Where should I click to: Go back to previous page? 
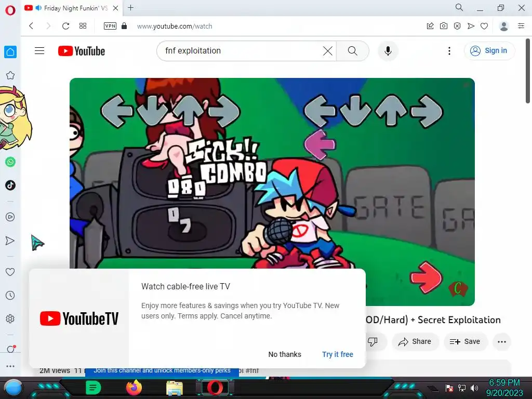coord(31,26)
